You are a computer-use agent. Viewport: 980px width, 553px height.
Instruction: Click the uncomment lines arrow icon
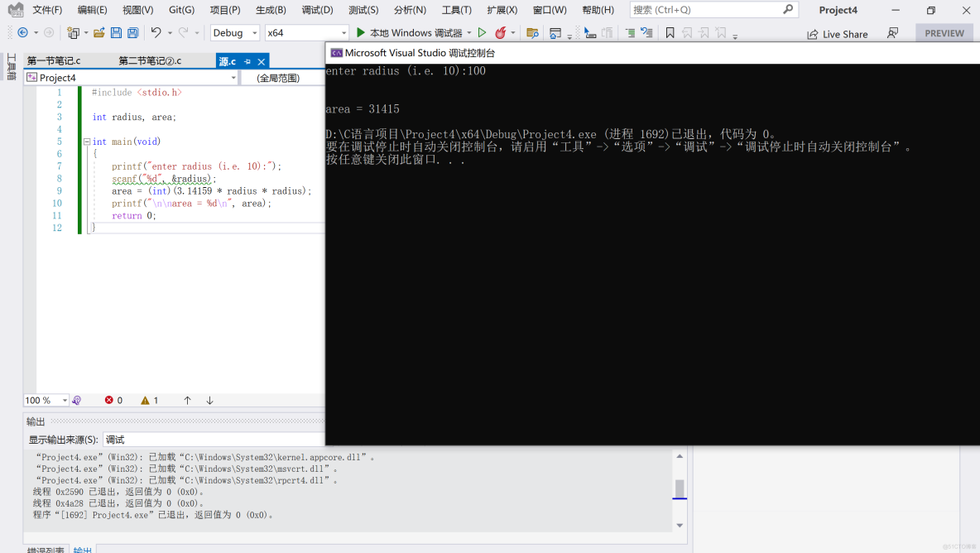point(647,33)
